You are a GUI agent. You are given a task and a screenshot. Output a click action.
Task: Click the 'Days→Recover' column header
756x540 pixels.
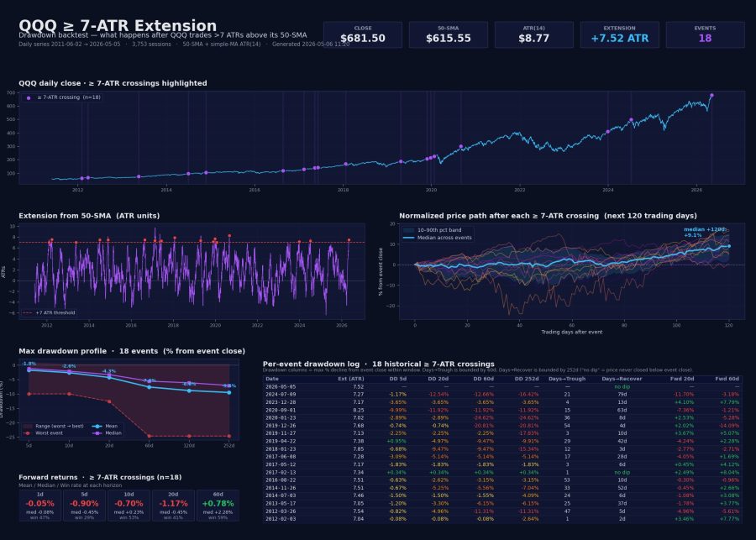click(622, 379)
